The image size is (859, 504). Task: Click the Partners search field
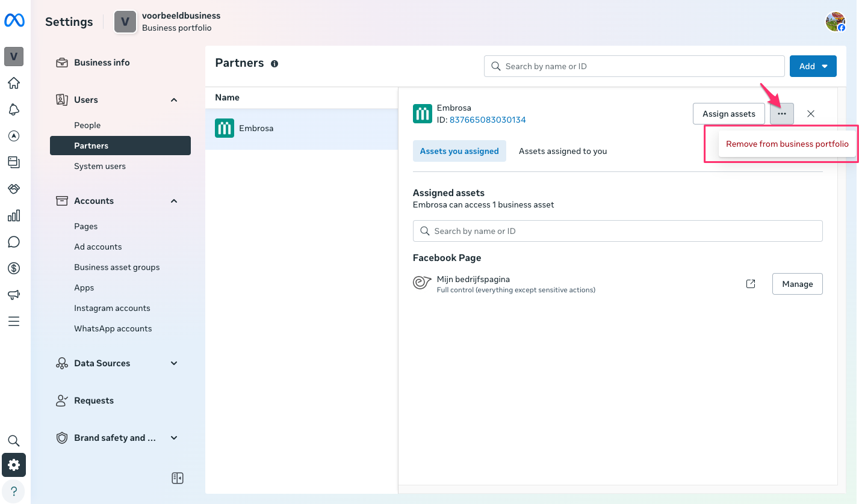[634, 66]
